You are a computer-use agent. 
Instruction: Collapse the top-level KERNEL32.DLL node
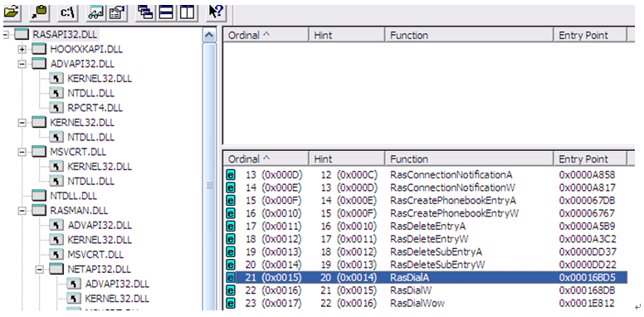(x=22, y=123)
